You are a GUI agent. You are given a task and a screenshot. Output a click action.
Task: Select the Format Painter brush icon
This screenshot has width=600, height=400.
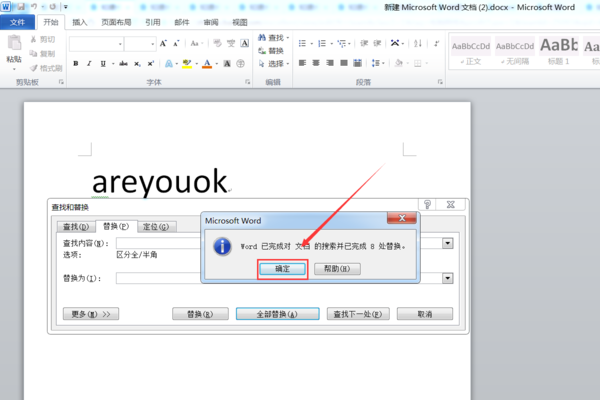34,68
